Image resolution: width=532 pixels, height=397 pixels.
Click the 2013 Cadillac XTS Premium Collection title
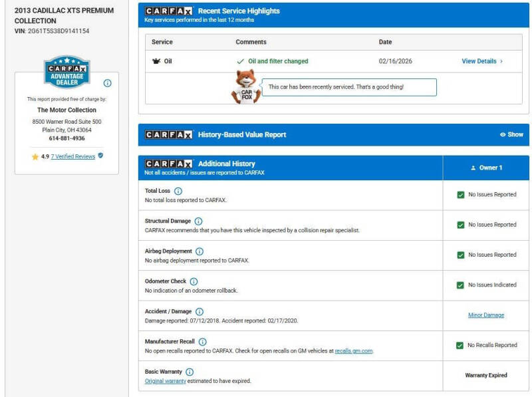(x=64, y=15)
